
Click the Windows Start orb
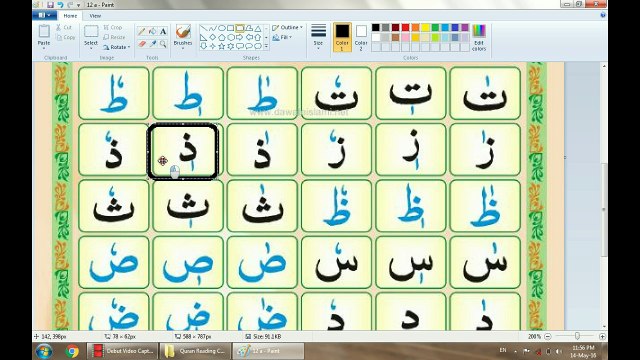coord(44,351)
